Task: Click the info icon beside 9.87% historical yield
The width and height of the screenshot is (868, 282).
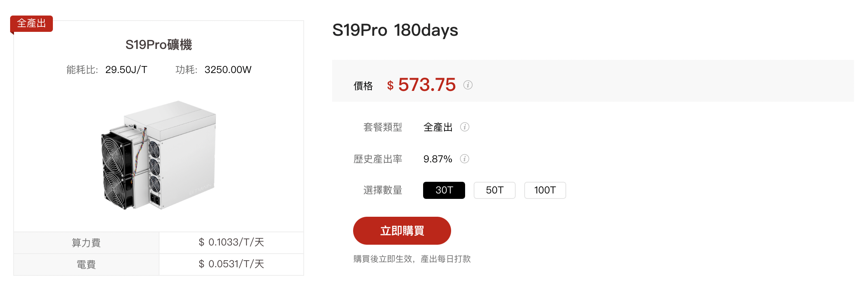Action: (465, 159)
